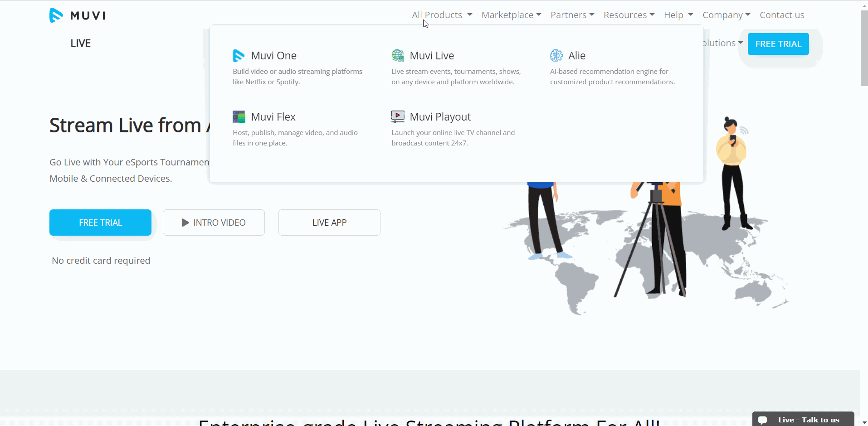This screenshot has height=426, width=868.
Task: Select Muvi Flex in products menu
Action: (273, 117)
